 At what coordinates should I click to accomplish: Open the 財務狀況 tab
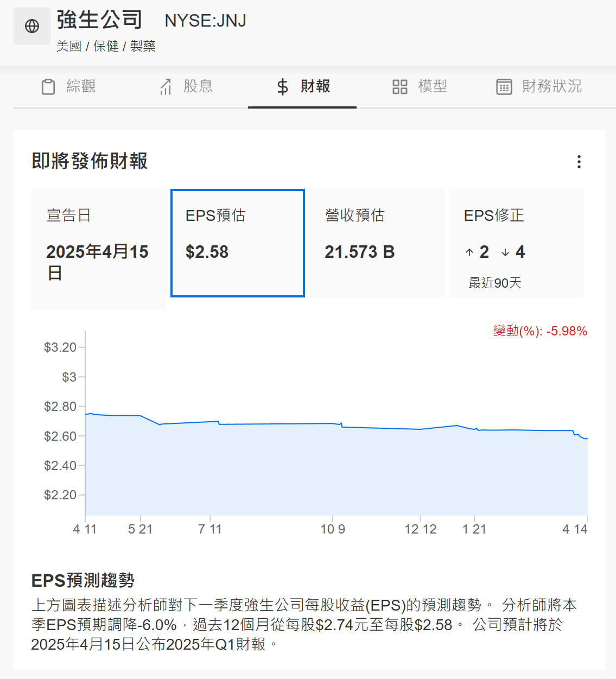pos(539,87)
